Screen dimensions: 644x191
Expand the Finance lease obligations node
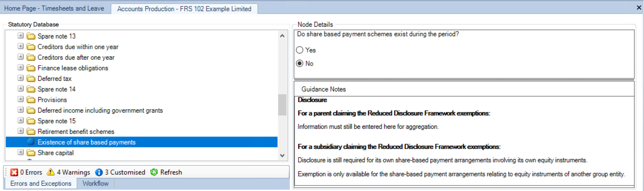21,68
